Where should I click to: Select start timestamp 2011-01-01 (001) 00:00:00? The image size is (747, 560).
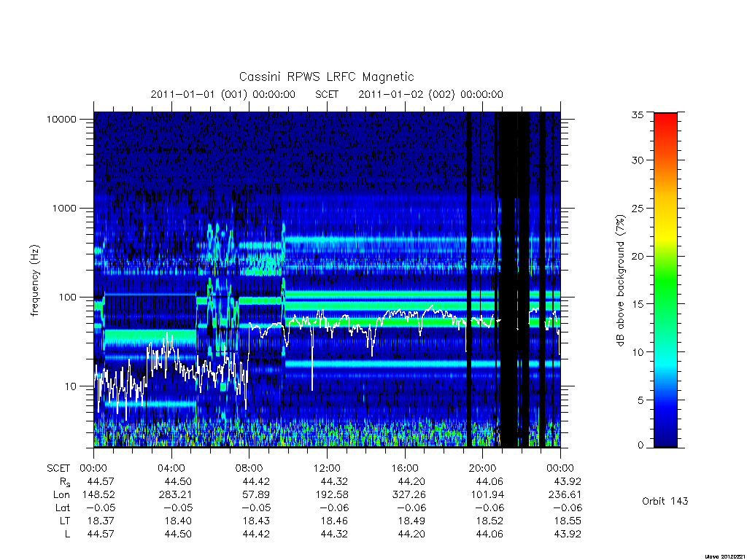click(223, 94)
